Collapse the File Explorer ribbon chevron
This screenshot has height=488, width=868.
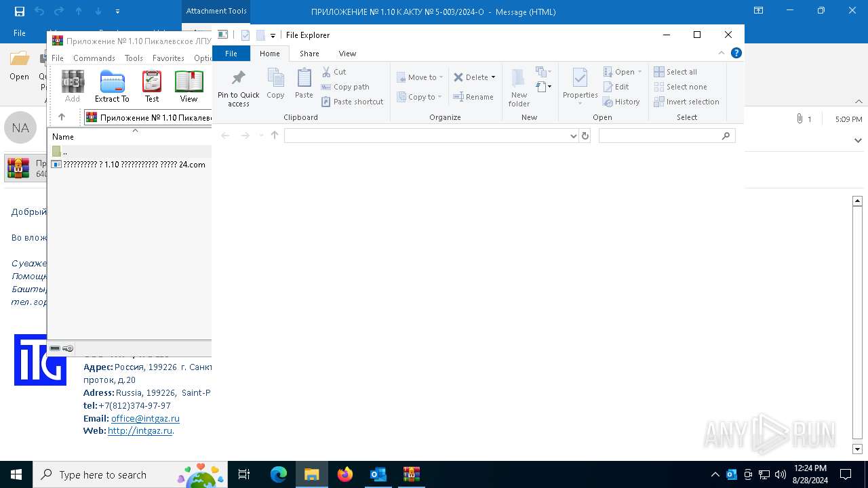pyautogui.click(x=722, y=53)
